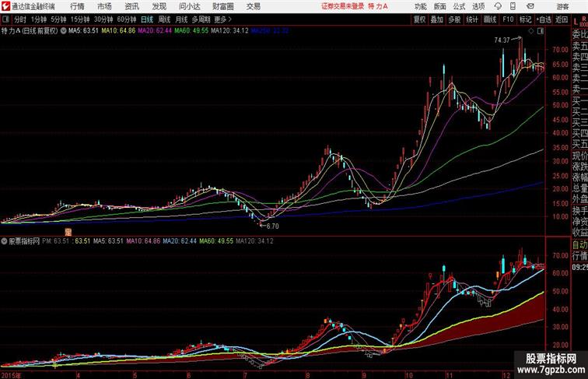
Task: Click the 通达信 red logo icon
Action: click(x=5, y=6)
